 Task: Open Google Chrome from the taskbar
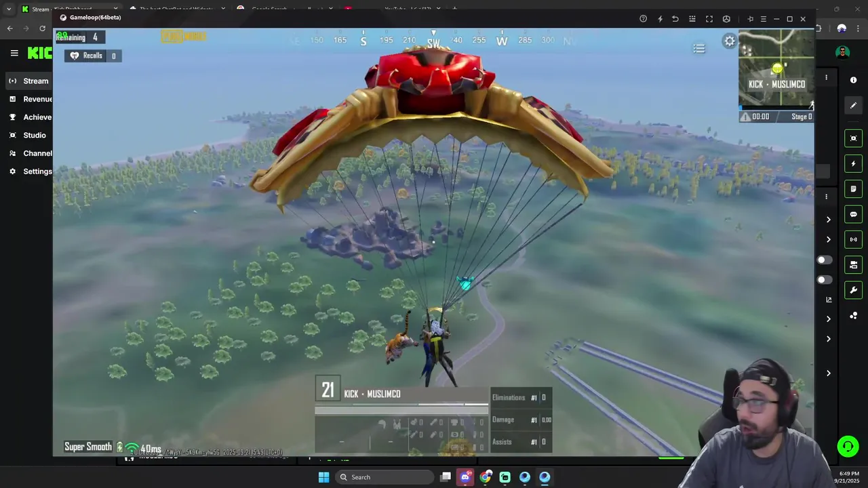(x=486, y=477)
